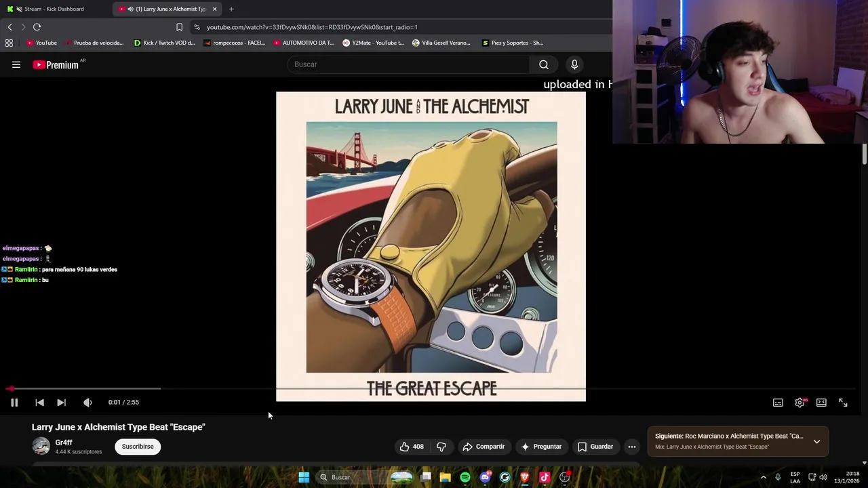Like the video with 408 likes
Image resolution: width=868 pixels, height=488 pixels.
point(412,447)
